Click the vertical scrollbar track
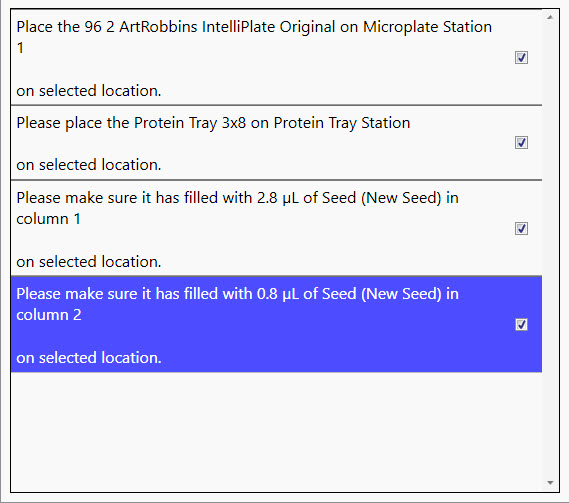569x503 pixels. point(550,250)
